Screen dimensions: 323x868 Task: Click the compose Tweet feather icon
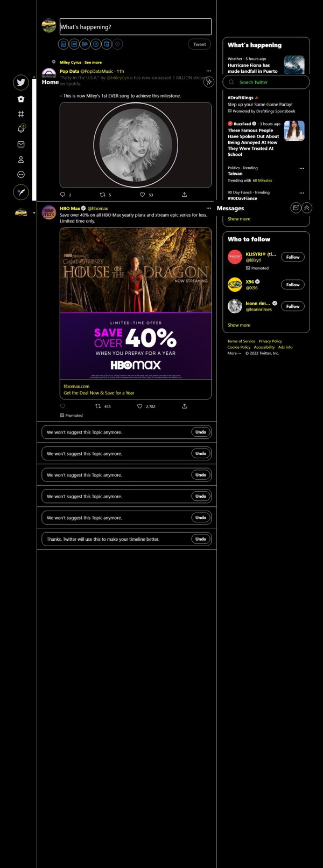[21, 191]
